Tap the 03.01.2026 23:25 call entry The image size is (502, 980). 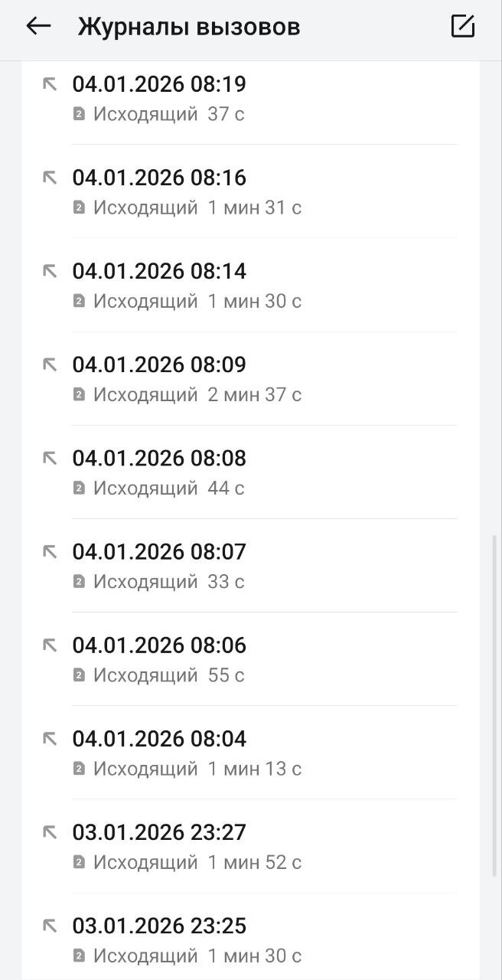tap(253, 939)
